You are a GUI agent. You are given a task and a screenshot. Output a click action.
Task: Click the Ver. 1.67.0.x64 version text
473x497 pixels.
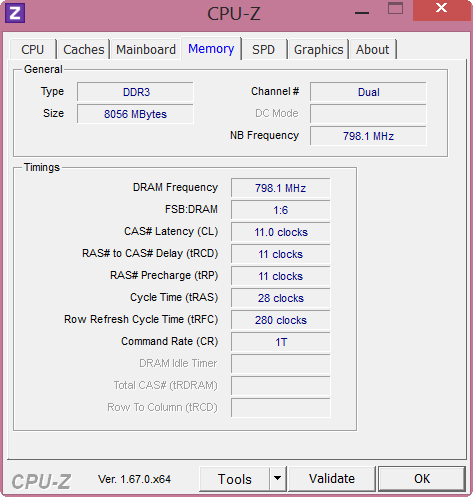click(134, 479)
